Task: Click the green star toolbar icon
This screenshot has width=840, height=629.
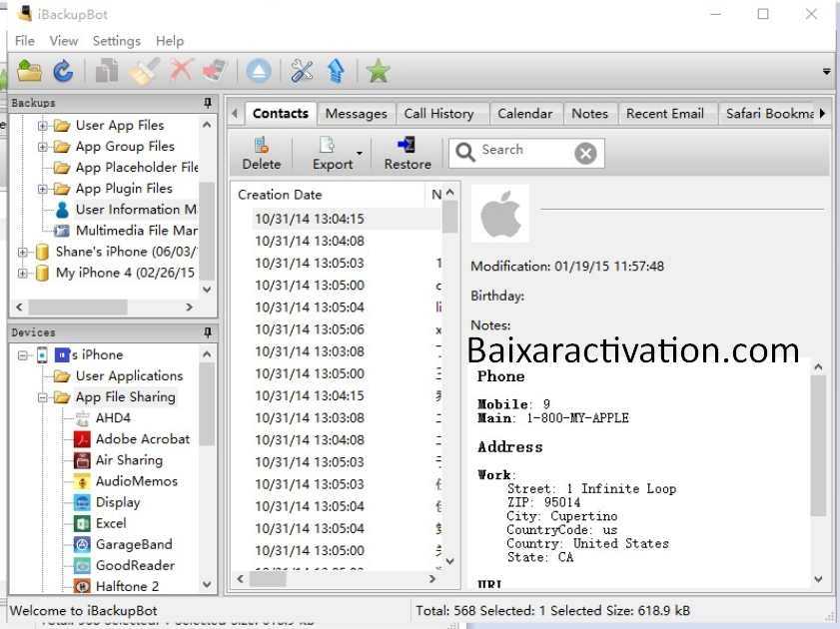Action: 378,71
